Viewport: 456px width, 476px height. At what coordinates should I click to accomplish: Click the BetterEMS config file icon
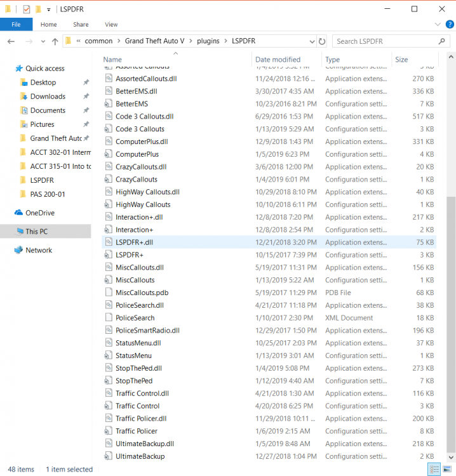coord(108,104)
